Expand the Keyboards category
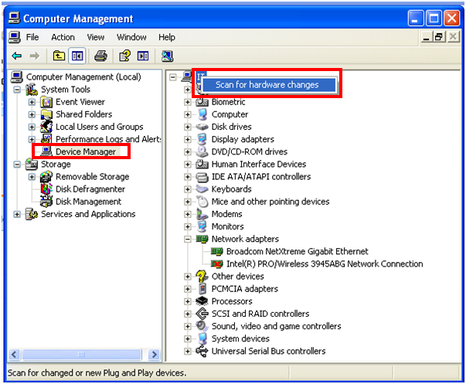Screen dimensions: 466x384 [188, 189]
